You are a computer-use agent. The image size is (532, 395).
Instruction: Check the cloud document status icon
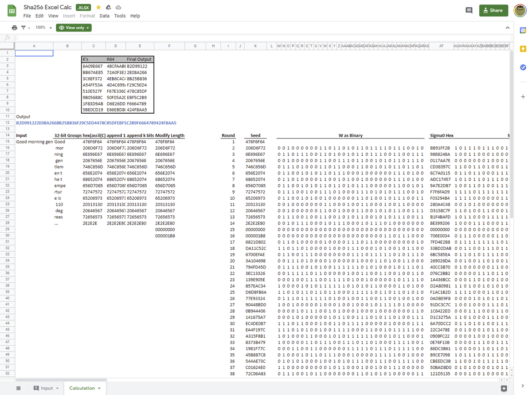pyautogui.click(x=118, y=8)
